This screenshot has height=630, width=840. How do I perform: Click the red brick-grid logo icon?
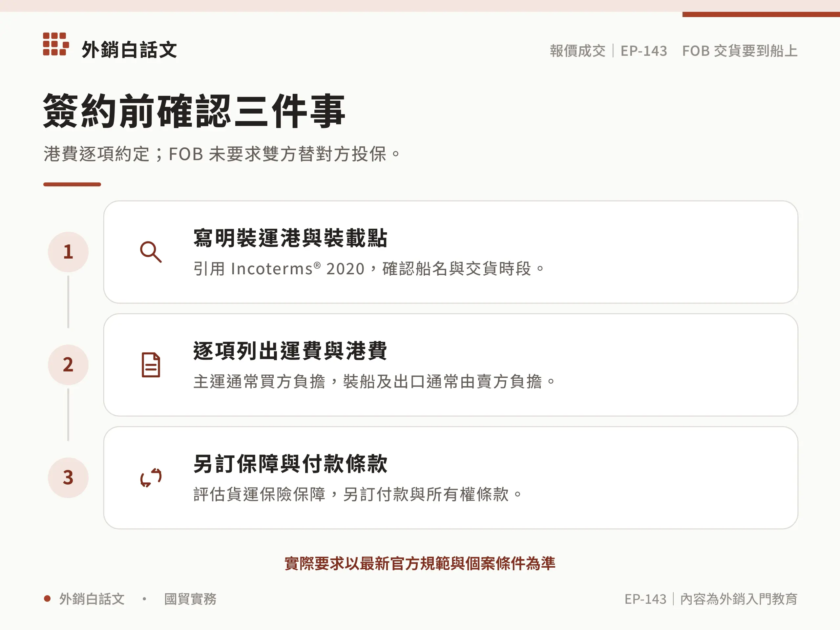point(56,44)
